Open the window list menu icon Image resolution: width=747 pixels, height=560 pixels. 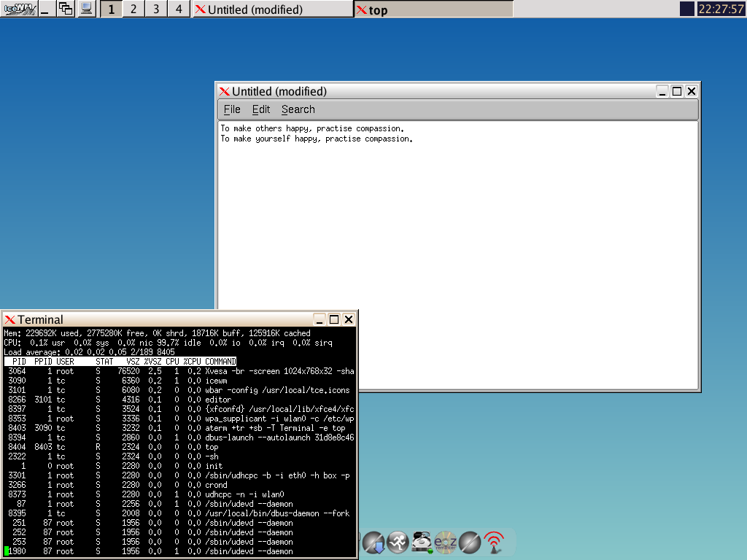(66, 9)
